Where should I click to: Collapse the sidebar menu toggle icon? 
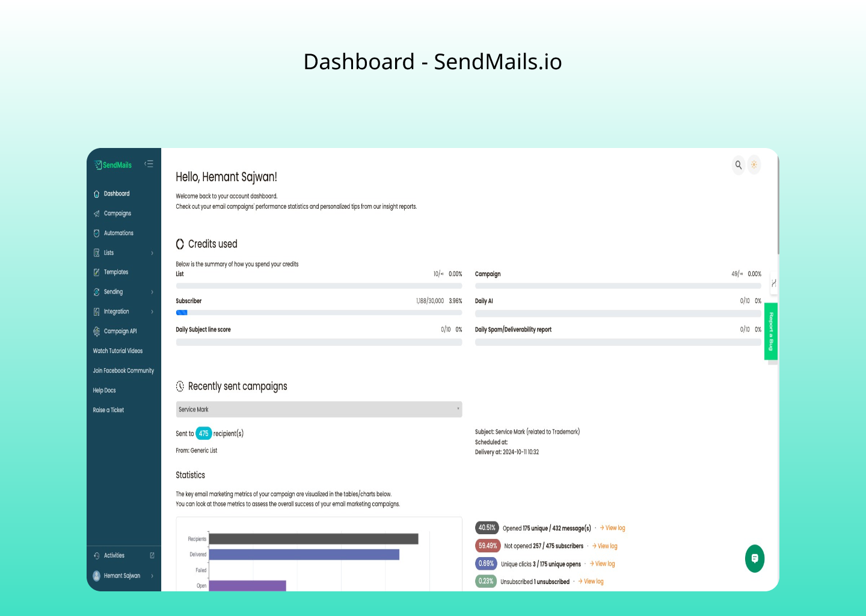149,164
